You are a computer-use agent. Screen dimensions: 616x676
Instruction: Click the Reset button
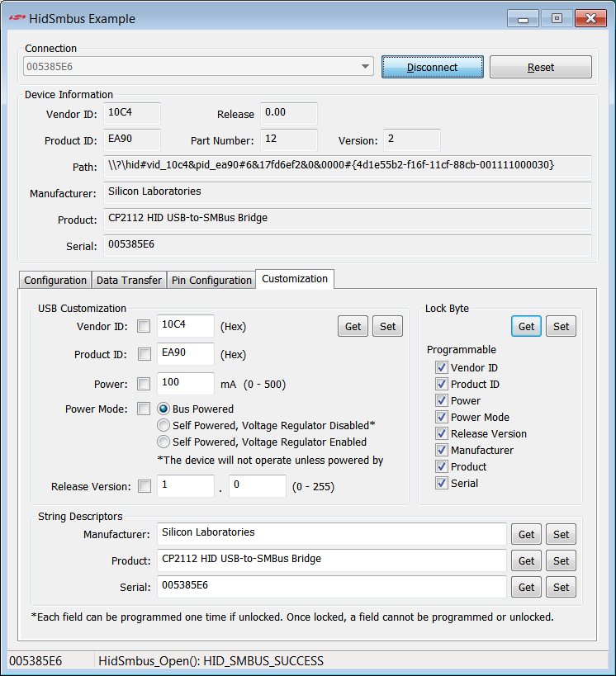tap(541, 67)
